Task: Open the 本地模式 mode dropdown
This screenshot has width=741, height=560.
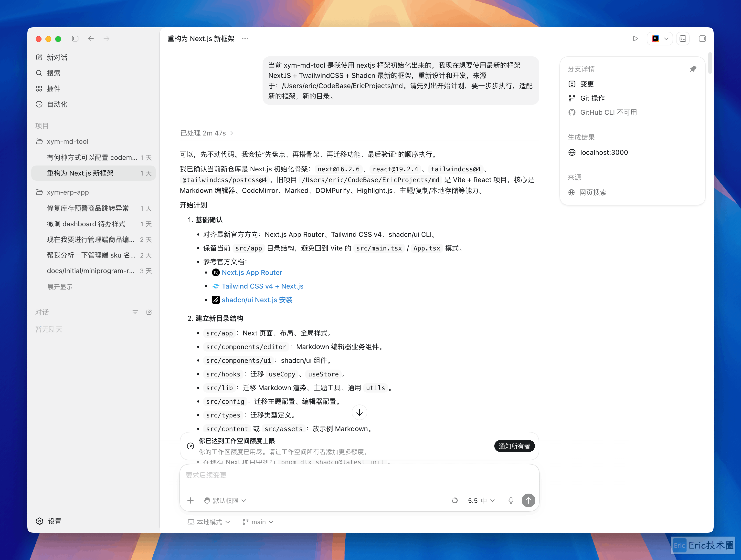Action: 209,522
